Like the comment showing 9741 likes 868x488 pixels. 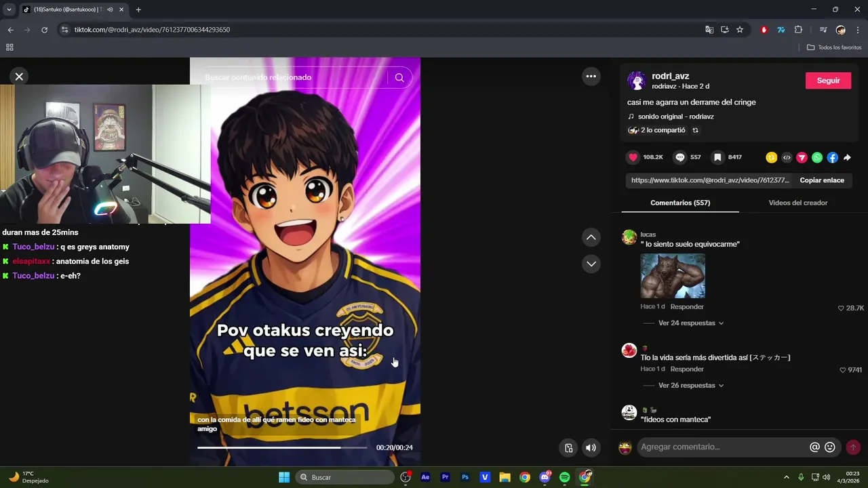click(843, 370)
